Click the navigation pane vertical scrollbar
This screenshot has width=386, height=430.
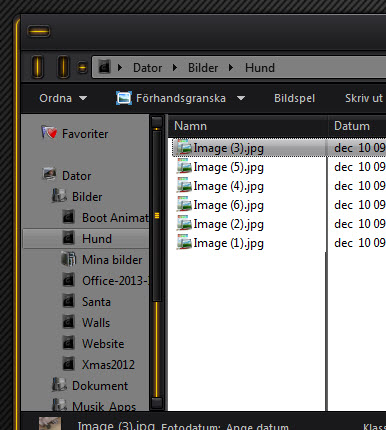(x=157, y=262)
